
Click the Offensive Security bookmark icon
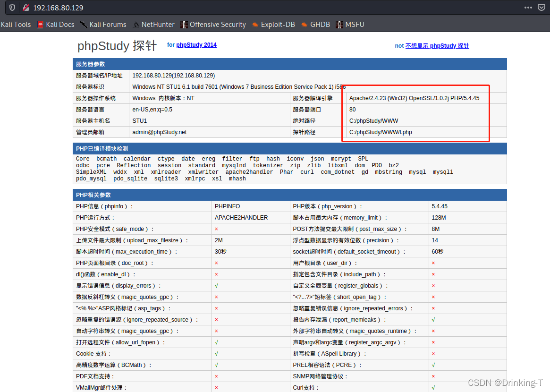(x=184, y=24)
